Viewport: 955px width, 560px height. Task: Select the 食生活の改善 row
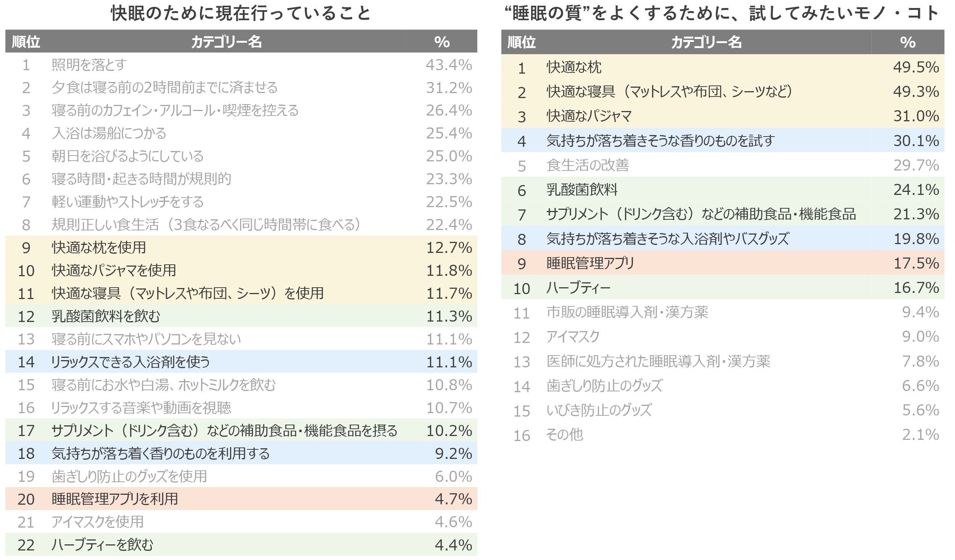click(723, 165)
